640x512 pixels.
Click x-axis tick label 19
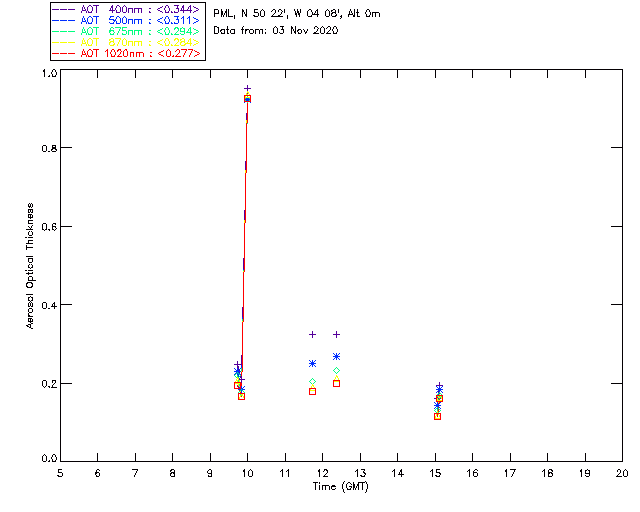[x=585, y=473]
